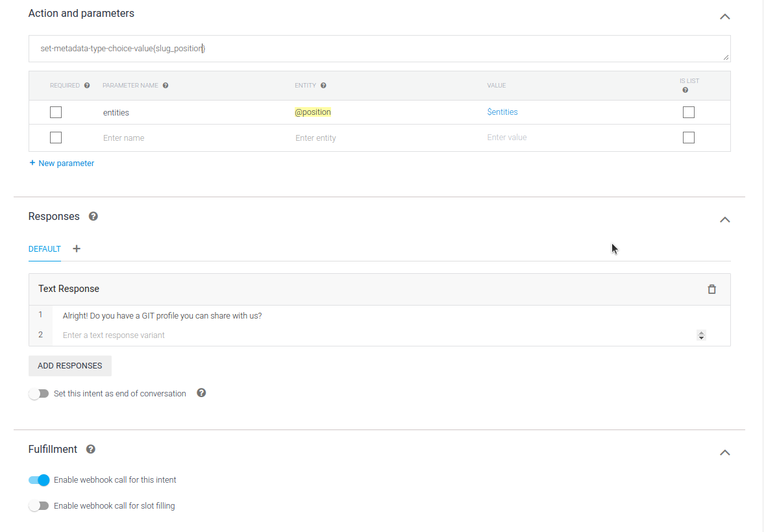This screenshot has height=532, width=766.
Task: Toggle Set this intent as end of conversation
Action: 39,394
